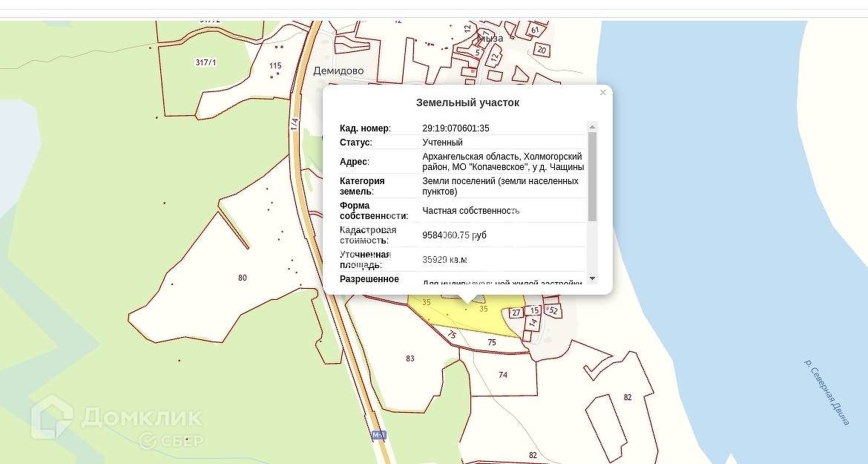Select parcel 74 on the map
The height and width of the screenshot is (464, 868).
[503, 375]
